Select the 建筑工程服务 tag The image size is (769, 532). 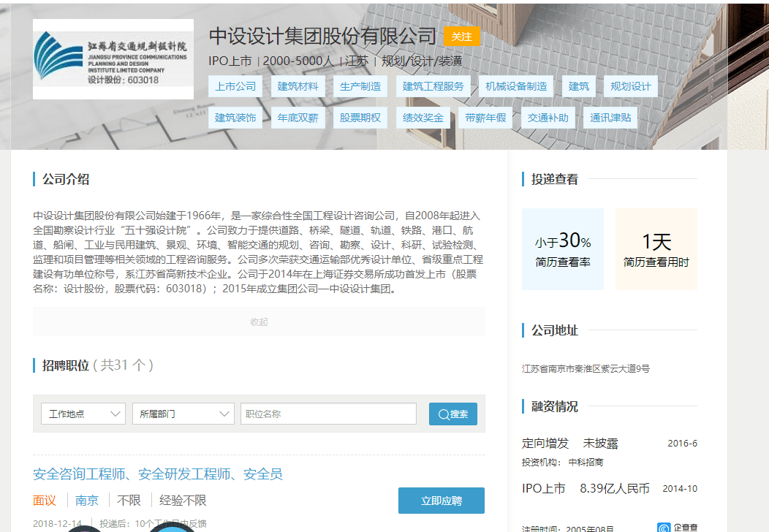[433, 86]
